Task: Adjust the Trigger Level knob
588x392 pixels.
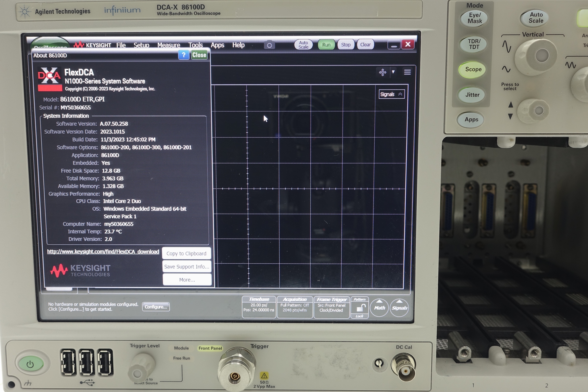Action: click(141, 368)
